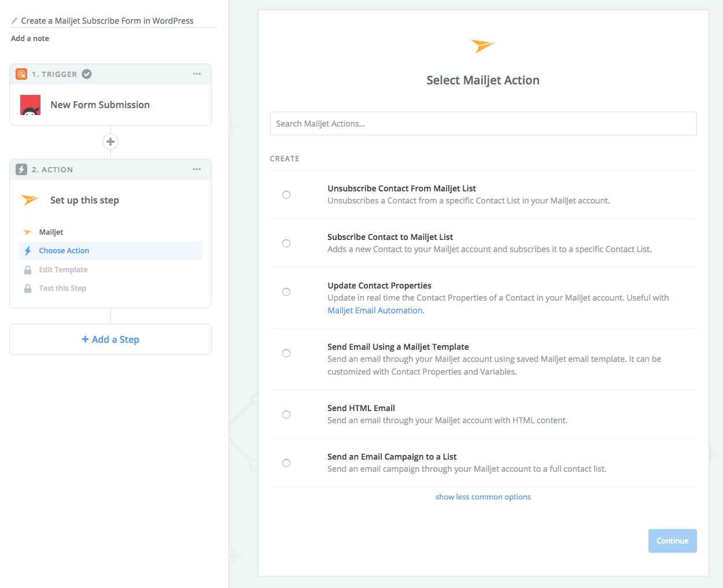Viewport: 723px width, 588px height.
Task: Open the Mailjet Email Automation link
Action: click(x=375, y=310)
